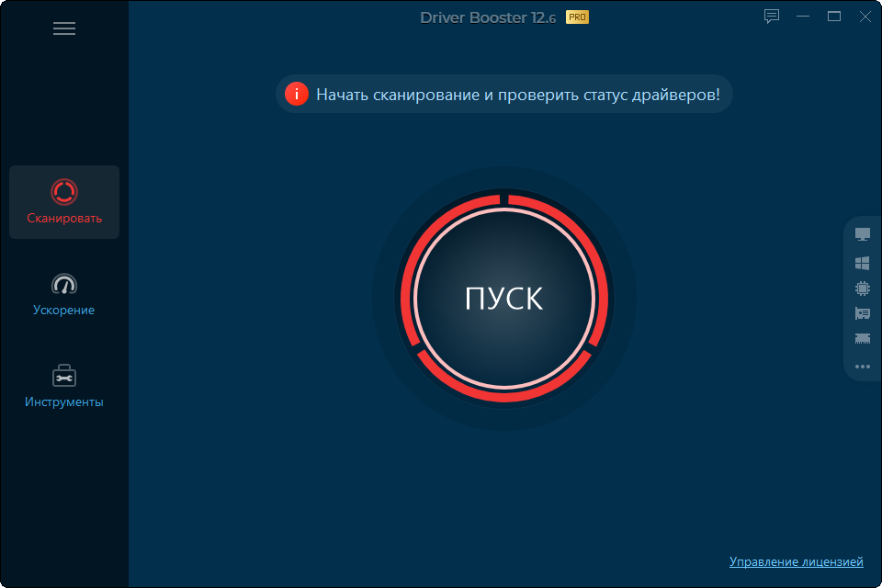Open the Ускорение speedometer section

click(x=64, y=295)
